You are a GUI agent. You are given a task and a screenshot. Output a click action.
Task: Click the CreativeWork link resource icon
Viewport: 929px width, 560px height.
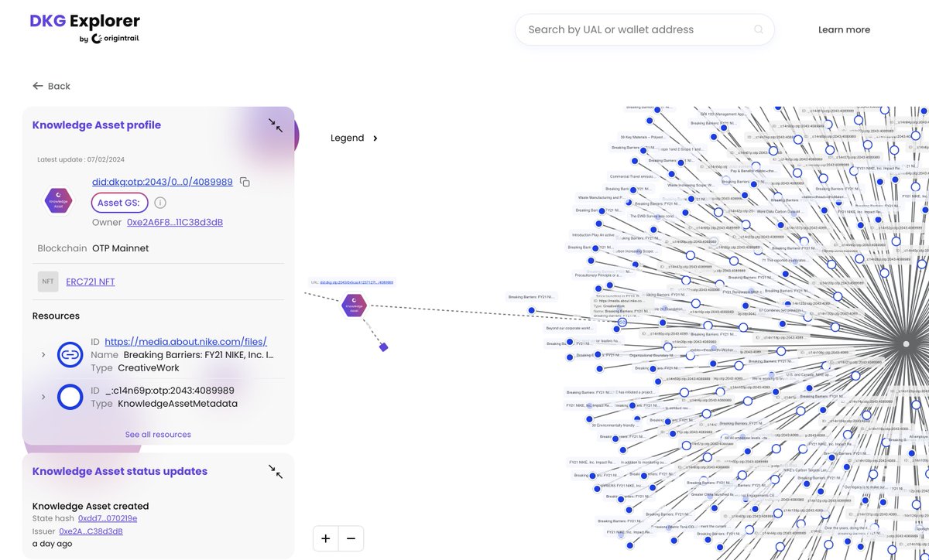click(x=70, y=355)
